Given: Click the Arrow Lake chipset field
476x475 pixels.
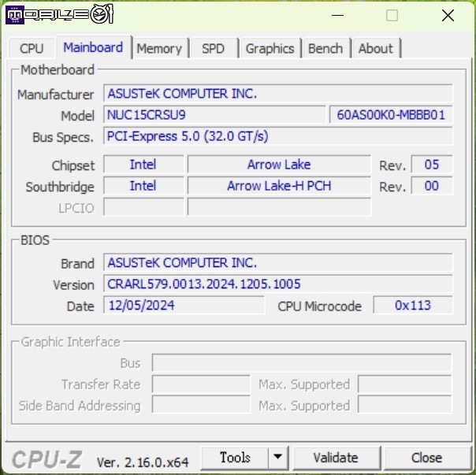Looking at the screenshot, I should 279,165.
